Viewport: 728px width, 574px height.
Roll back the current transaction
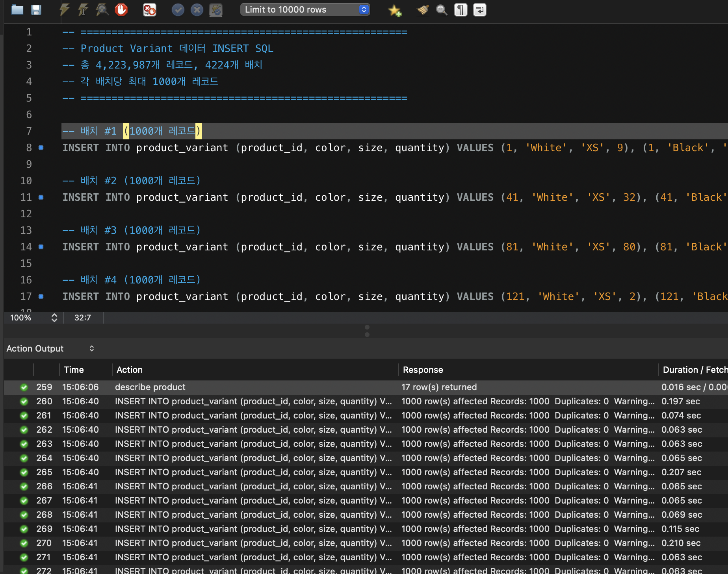coord(197,10)
